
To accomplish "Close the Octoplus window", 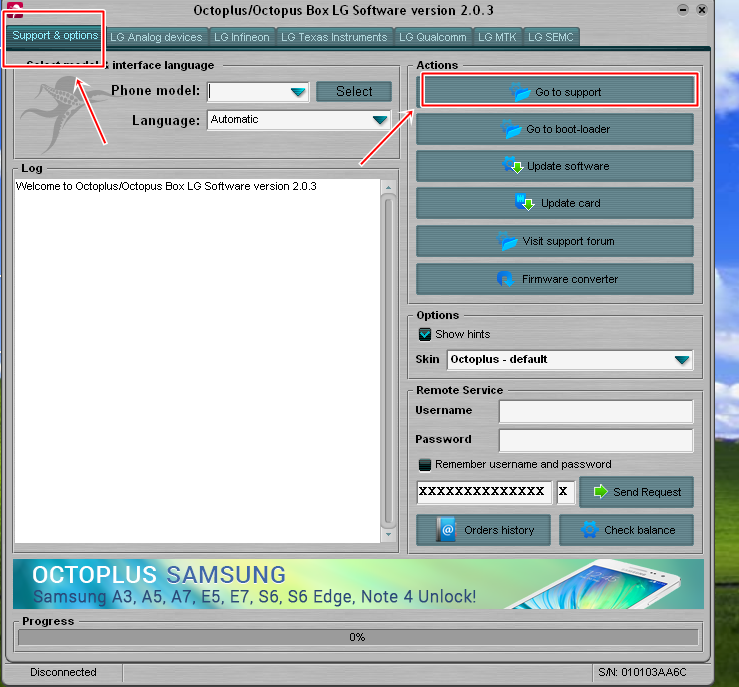I will click(702, 9).
